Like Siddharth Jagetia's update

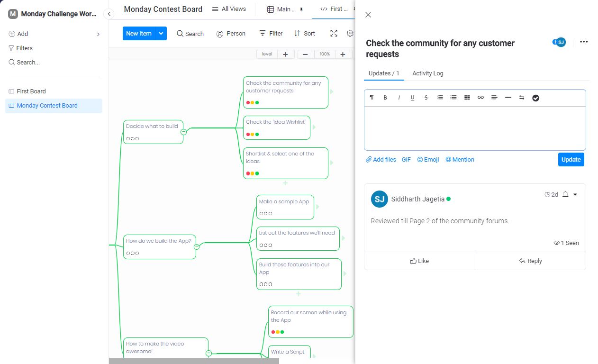point(419,261)
